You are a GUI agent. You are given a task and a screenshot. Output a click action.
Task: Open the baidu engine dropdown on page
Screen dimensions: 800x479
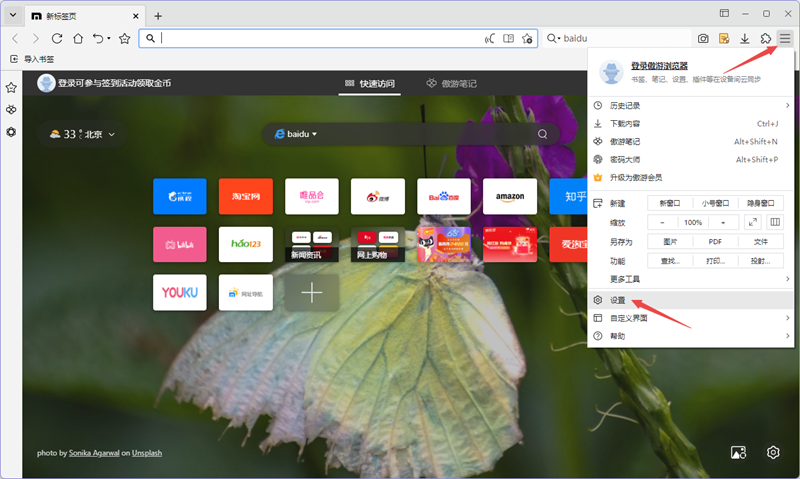click(x=296, y=134)
